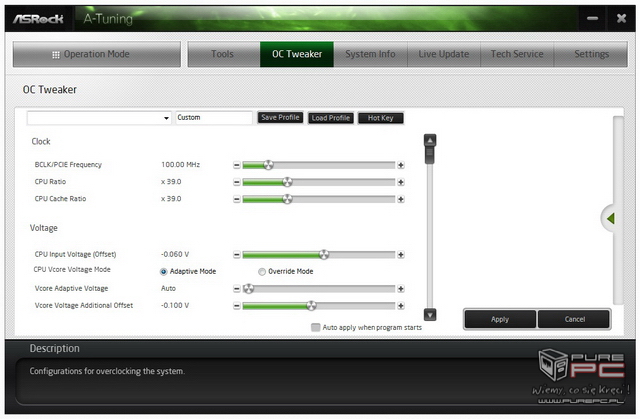Viewport: 640px width, 419px height.
Task: Click the settings list scrollbar thumb
Action: point(430,155)
